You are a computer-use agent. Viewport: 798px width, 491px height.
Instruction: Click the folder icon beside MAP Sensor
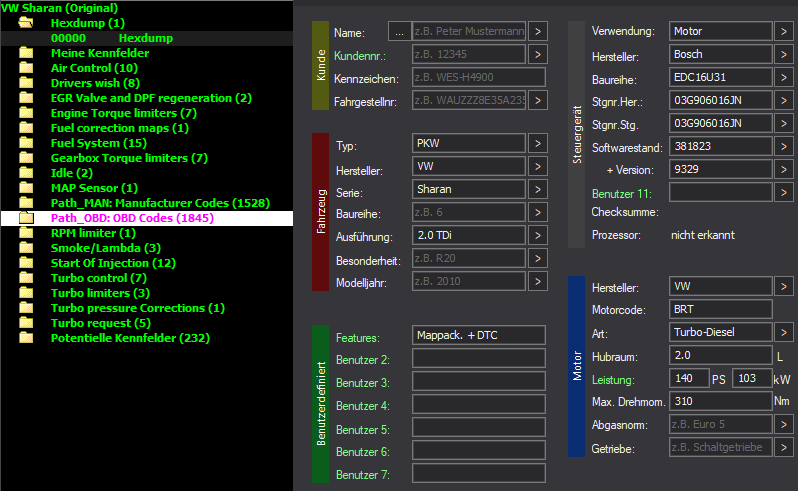pyautogui.click(x=27, y=188)
